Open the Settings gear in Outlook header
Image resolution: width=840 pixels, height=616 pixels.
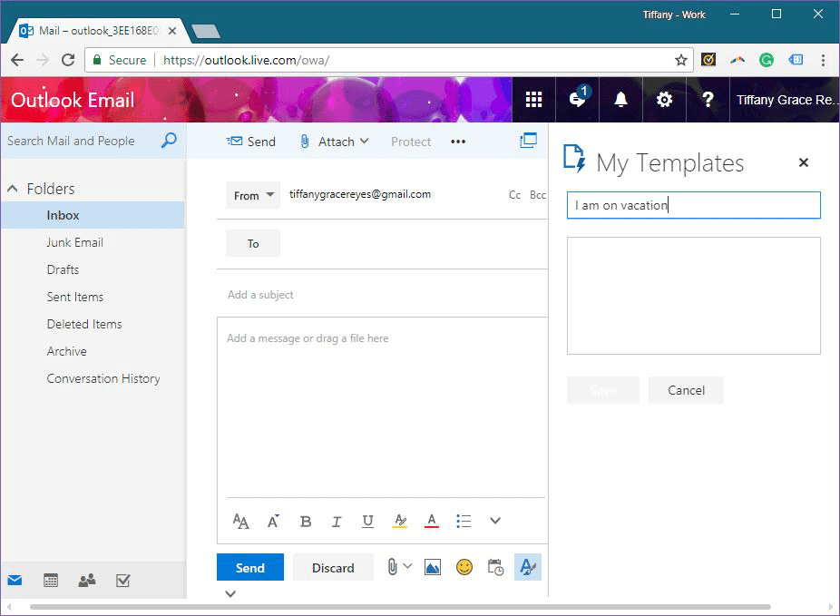point(664,100)
